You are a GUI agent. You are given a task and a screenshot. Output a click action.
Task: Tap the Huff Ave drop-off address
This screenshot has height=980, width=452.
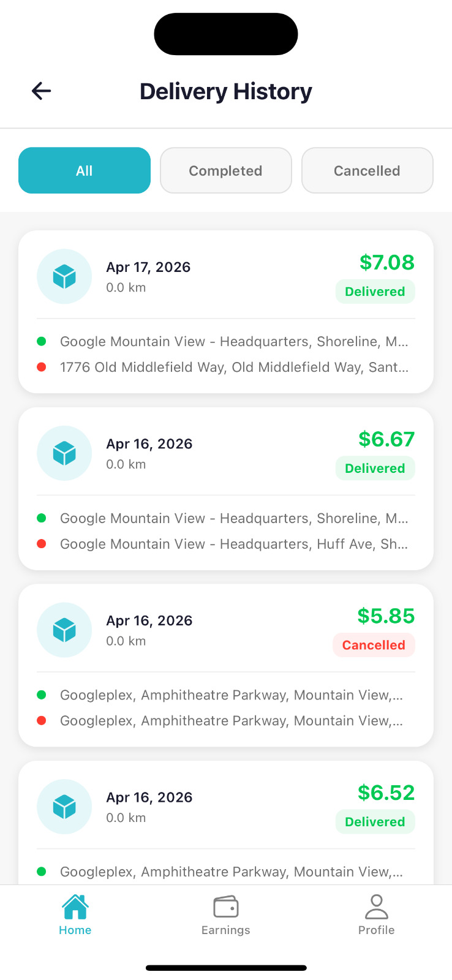(x=234, y=545)
